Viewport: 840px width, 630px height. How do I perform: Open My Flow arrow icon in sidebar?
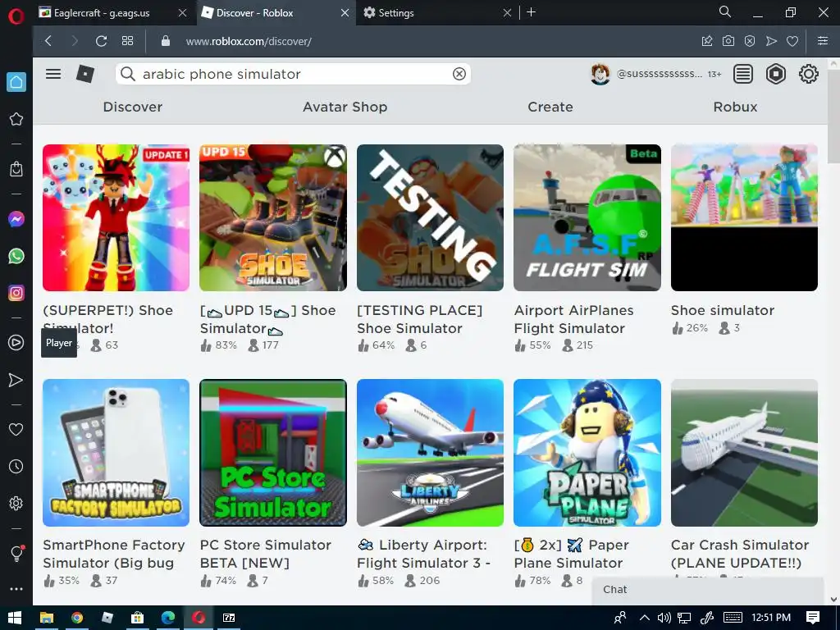tap(16, 380)
